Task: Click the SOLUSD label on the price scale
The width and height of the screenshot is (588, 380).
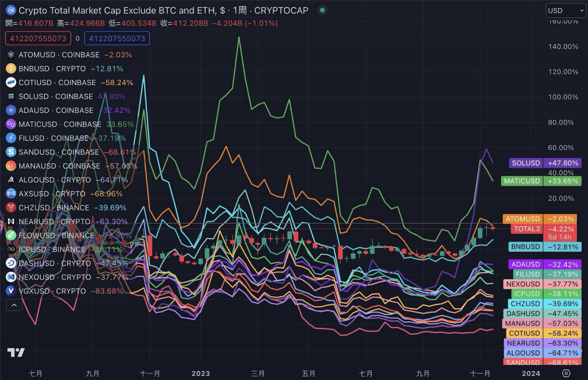Action: [x=525, y=163]
